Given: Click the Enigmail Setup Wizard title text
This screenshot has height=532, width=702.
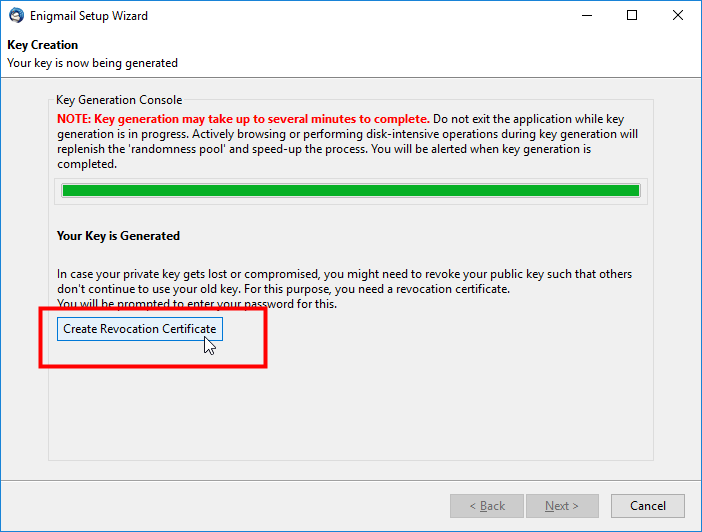Looking at the screenshot, I should tap(89, 16).
